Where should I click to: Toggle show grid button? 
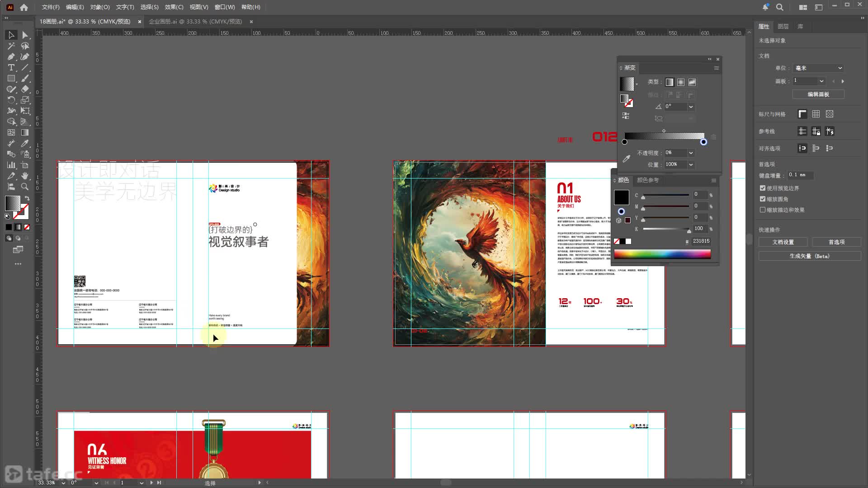pyautogui.click(x=816, y=114)
